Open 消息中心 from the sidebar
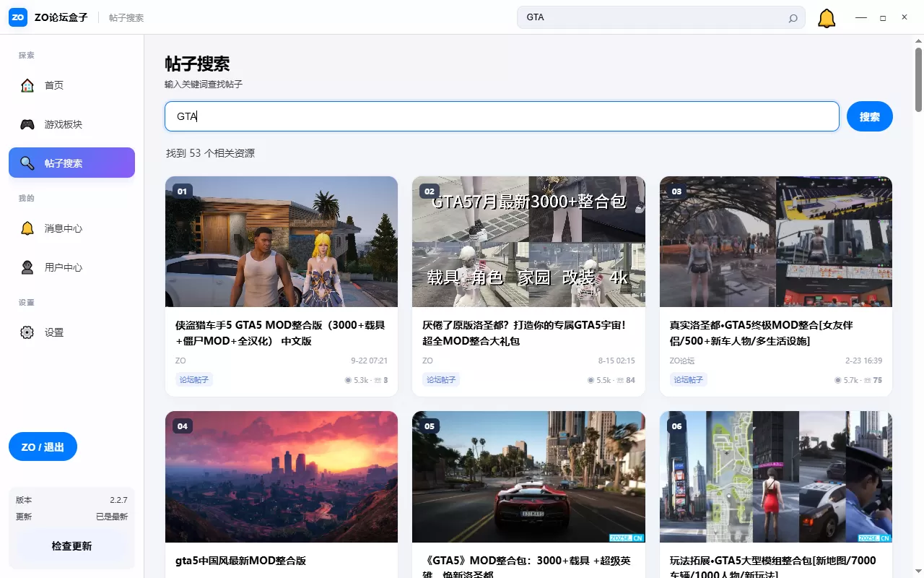 [71, 228]
